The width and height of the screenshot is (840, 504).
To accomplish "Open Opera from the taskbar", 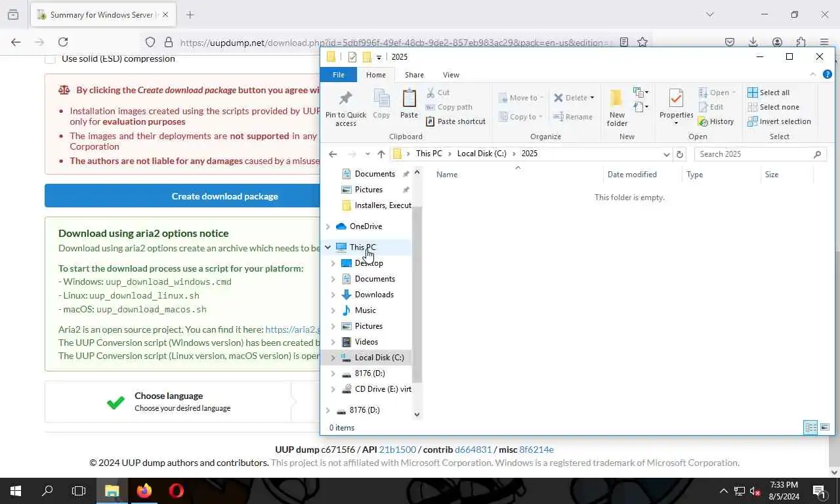I will tap(176, 491).
